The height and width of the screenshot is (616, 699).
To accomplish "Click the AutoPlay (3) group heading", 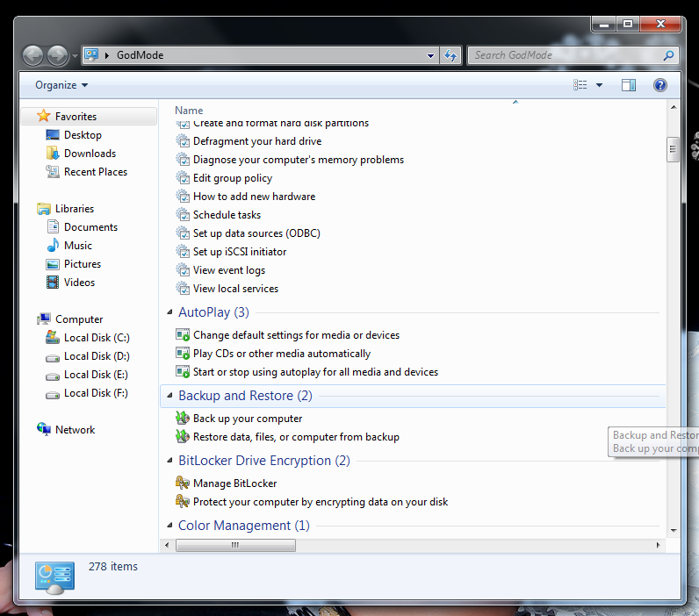I will coord(213,312).
